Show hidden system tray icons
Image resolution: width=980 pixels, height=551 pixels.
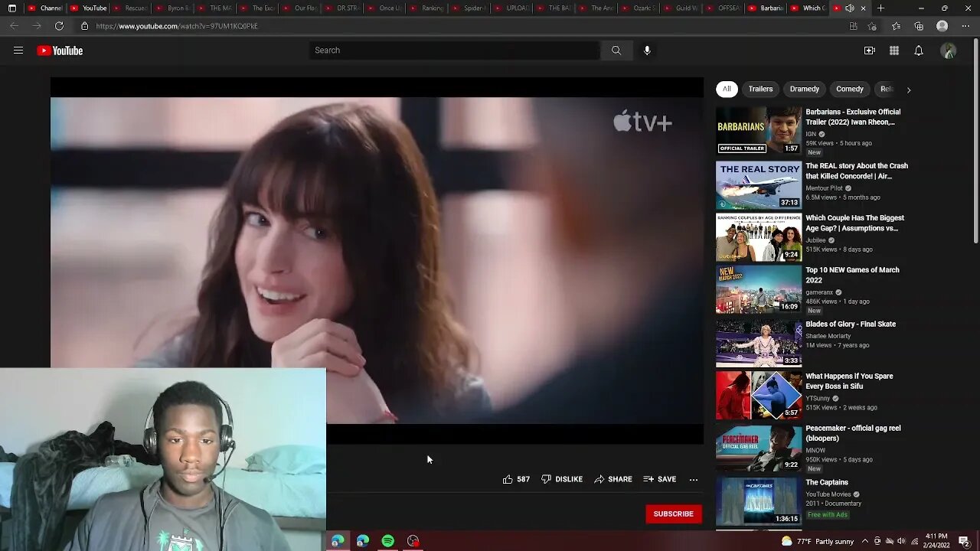[x=865, y=541]
